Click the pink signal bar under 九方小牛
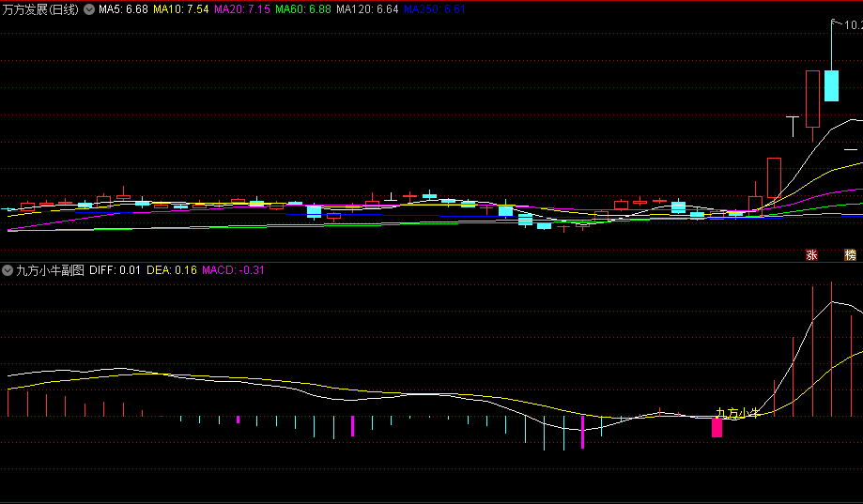863x504 pixels. click(717, 428)
